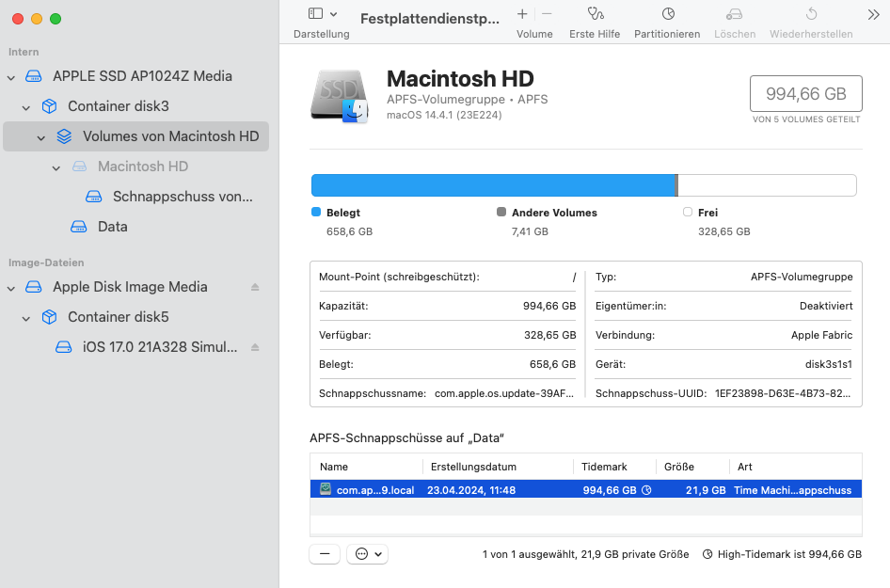Click the High-Tidemark clock icon in footer

[x=707, y=554]
